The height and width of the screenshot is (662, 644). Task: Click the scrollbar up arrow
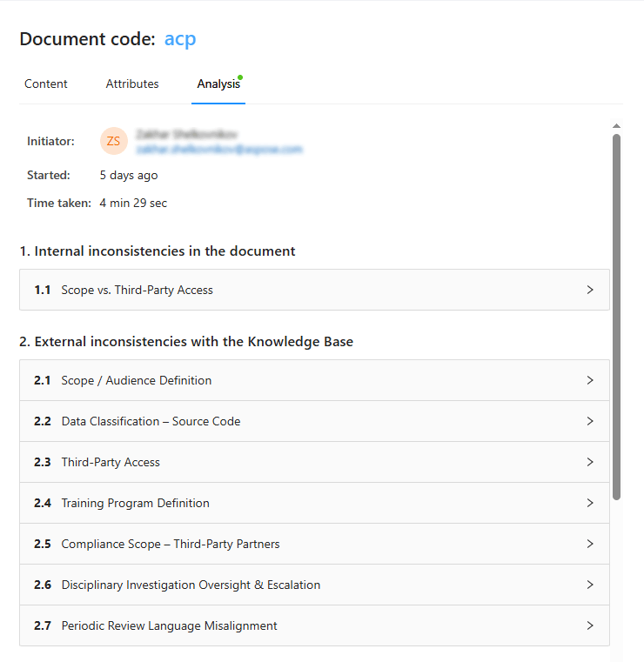click(x=616, y=126)
